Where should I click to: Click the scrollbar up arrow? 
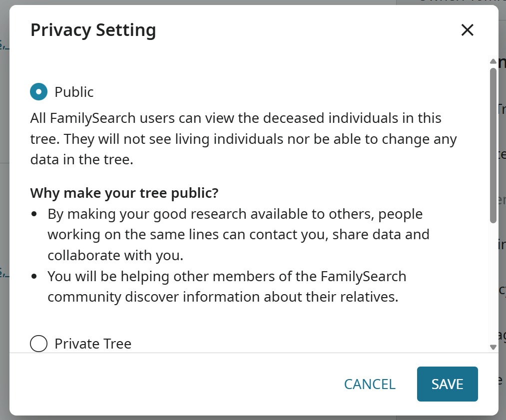click(493, 62)
